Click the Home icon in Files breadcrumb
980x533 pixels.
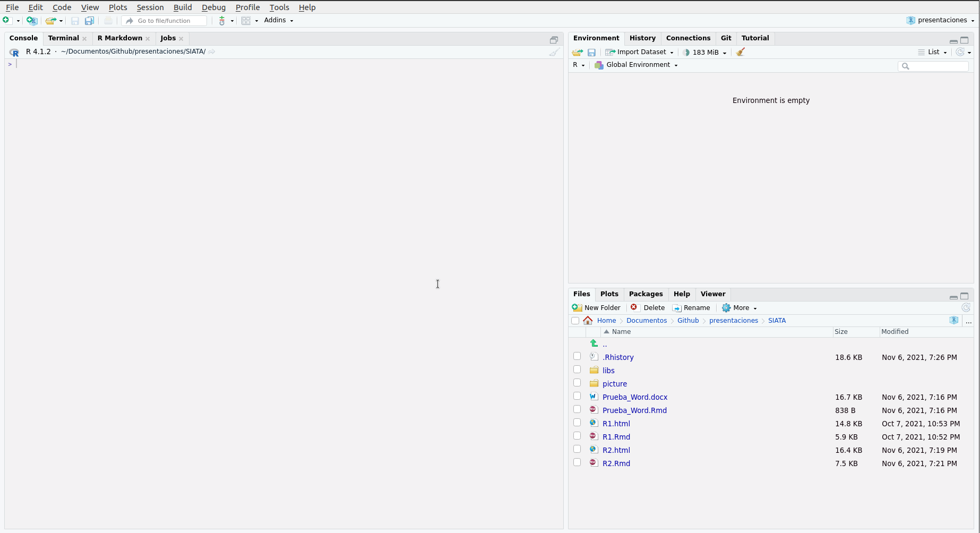tap(588, 321)
